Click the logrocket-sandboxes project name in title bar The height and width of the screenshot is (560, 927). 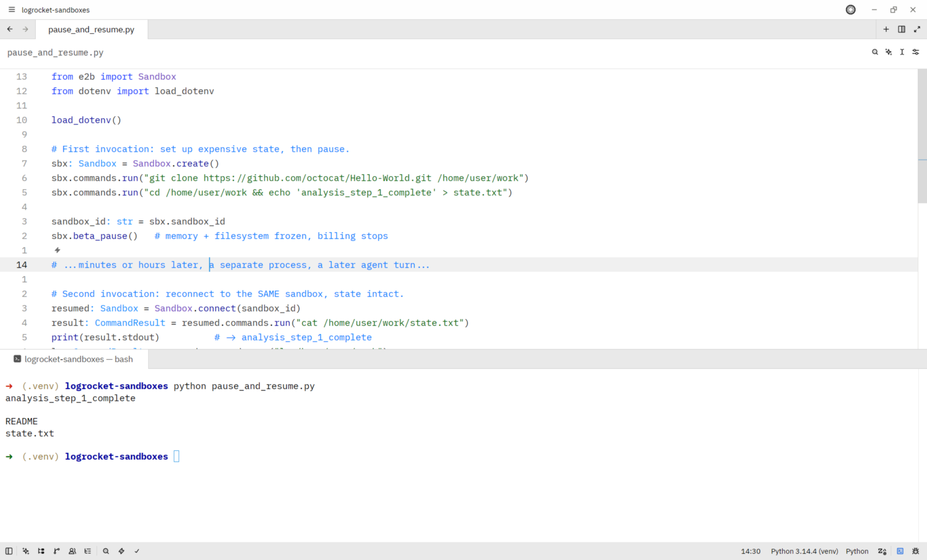pyautogui.click(x=56, y=10)
